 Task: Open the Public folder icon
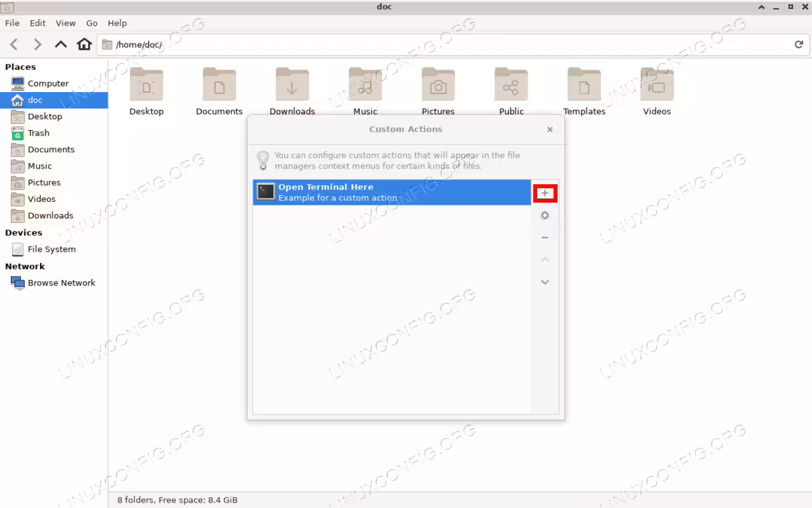[512, 85]
